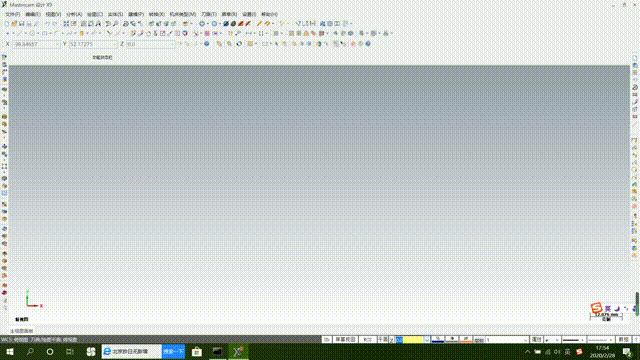Open dropdown arrow beside circle tool
The height and width of the screenshot is (360, 640).
(x=38, y=33)
